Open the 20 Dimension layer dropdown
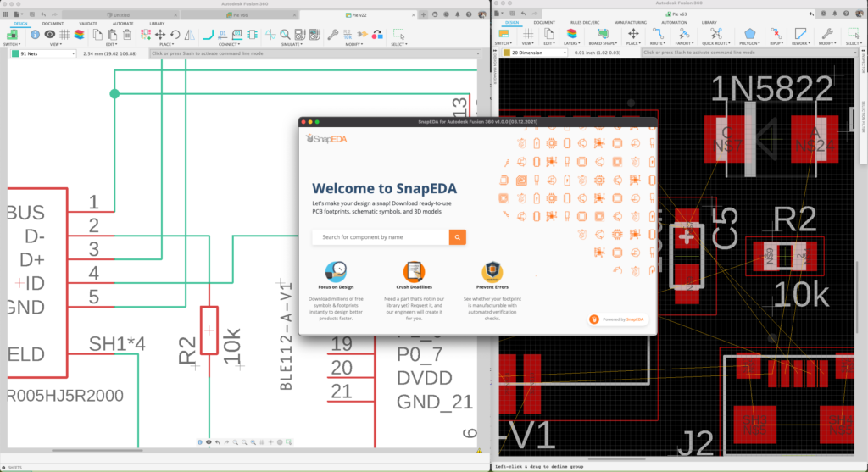Screen dimensions: 868x472 point(535,53)
